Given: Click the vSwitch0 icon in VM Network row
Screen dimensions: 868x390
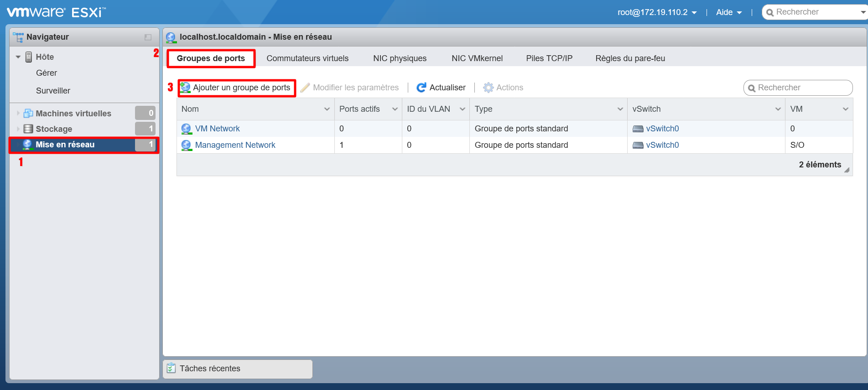Looking at the screenshot, I should click(x=638, y=129).
